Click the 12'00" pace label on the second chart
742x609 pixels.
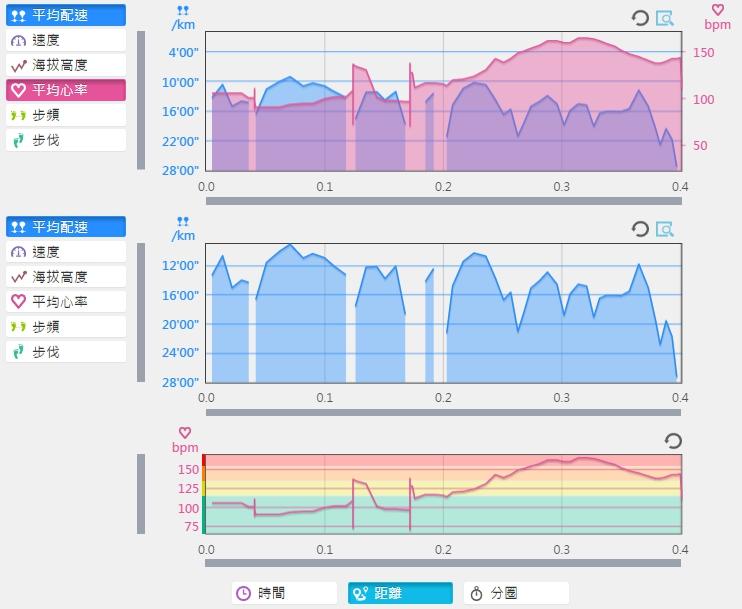coord(181,265)
